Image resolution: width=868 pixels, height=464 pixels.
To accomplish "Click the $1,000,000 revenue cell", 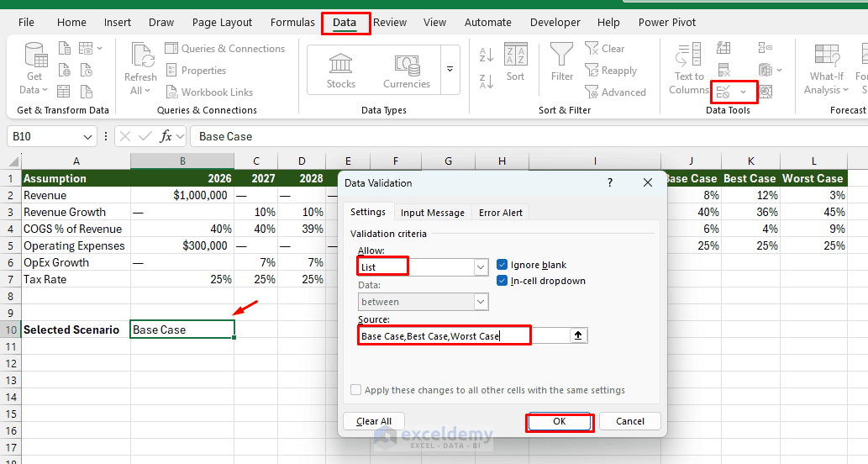I will pos(182,195).
